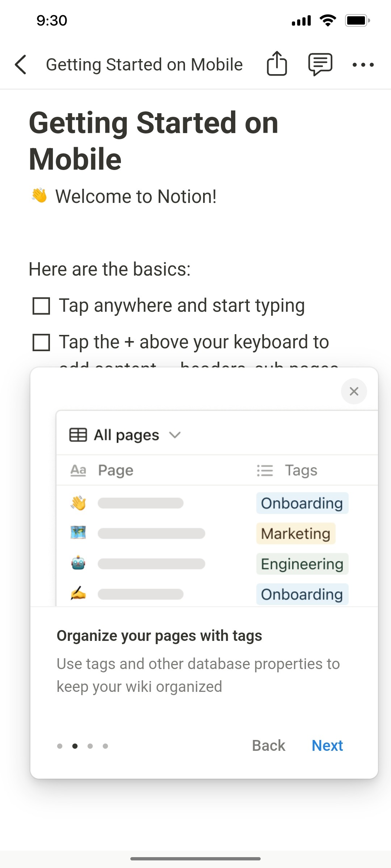
Task: Click the waving hand page emoji
Action: coord(78,503)
